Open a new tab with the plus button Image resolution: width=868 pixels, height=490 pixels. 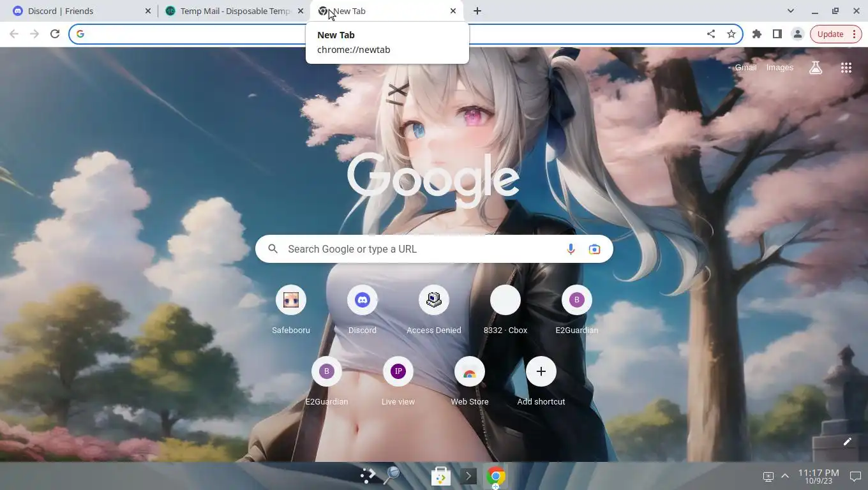point(477,11)
